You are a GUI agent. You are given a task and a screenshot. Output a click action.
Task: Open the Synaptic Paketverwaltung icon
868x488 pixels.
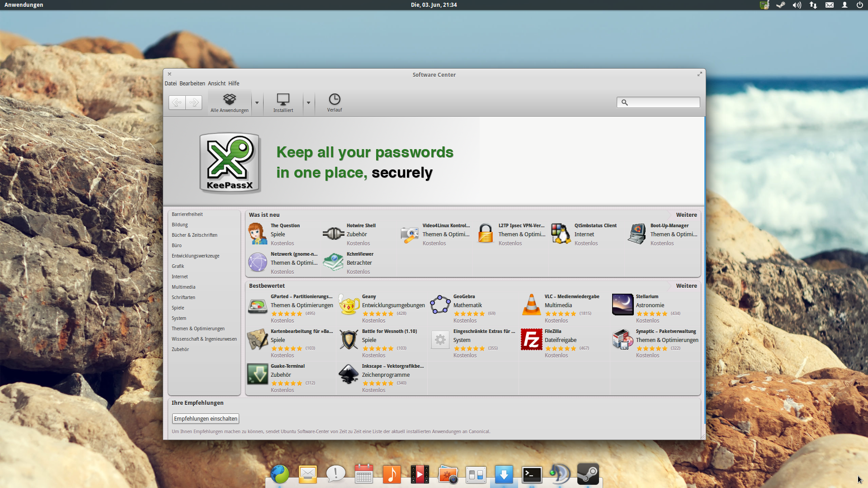point(623,339)
